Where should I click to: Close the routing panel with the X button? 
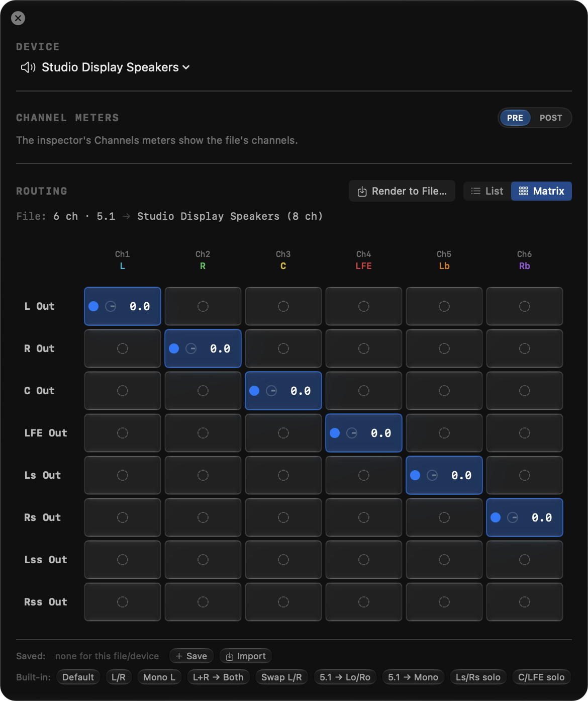[x=18, y=18]
